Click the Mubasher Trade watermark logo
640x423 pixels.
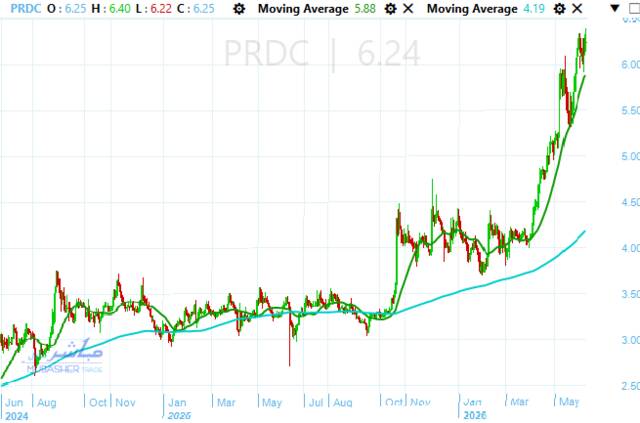65,357
